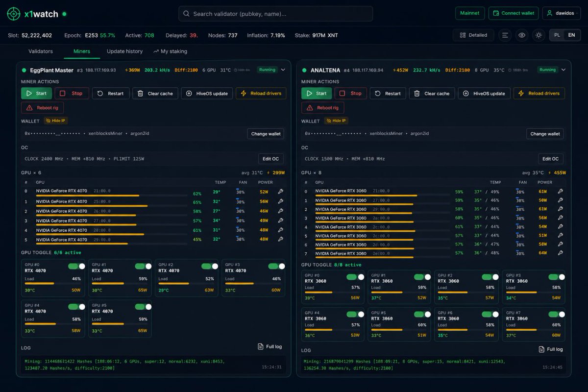The height and width of the screenshot is (392, 588).
Task: Open wrench settings for ANALTENA GPU 7
Action: (560, 253)
